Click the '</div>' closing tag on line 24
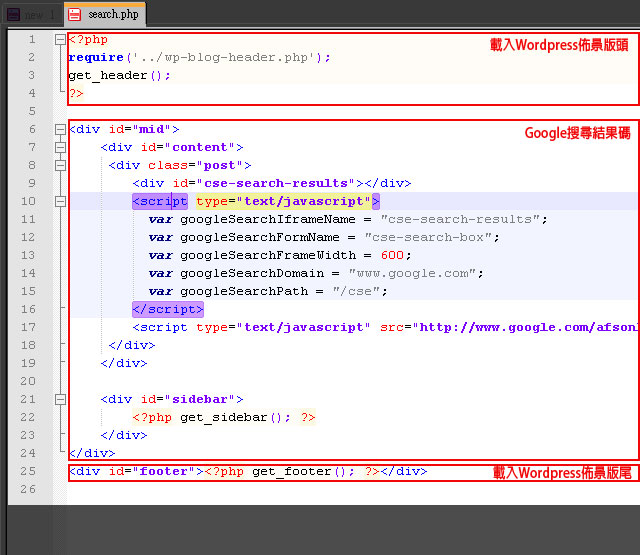The height and width of the screenshot is (555, 640). [x=92, y=453]
